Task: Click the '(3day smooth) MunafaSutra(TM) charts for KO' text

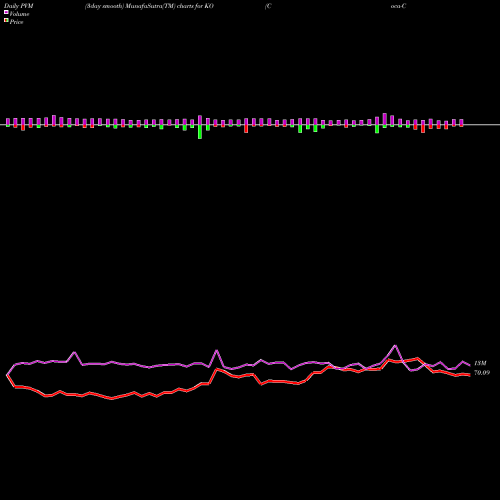Action: click(x=149, y=6)
